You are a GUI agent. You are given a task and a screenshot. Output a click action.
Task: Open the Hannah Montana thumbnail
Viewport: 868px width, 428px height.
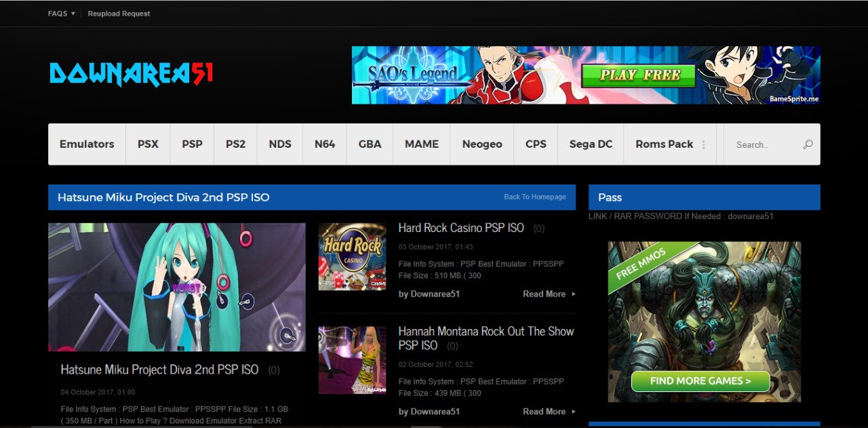(x=352, y=360)
